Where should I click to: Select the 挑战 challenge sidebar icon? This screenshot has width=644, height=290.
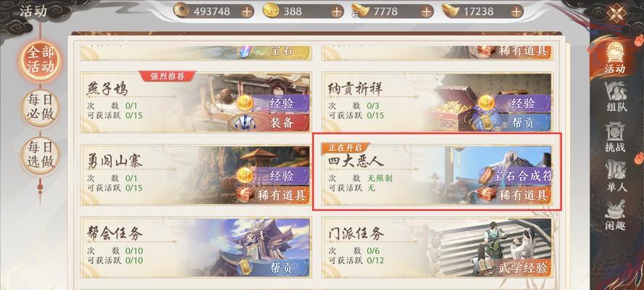tap(615, 137)
